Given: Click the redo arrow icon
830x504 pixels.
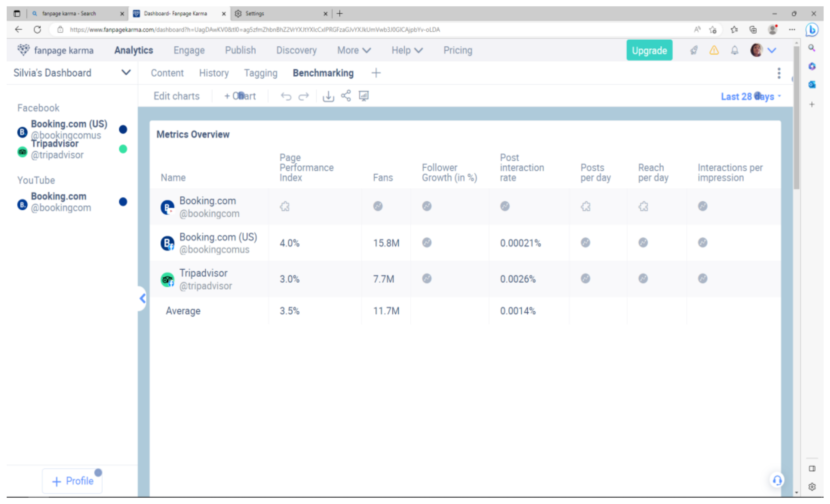Looking at the screenshot, I should tap(303, 96).
